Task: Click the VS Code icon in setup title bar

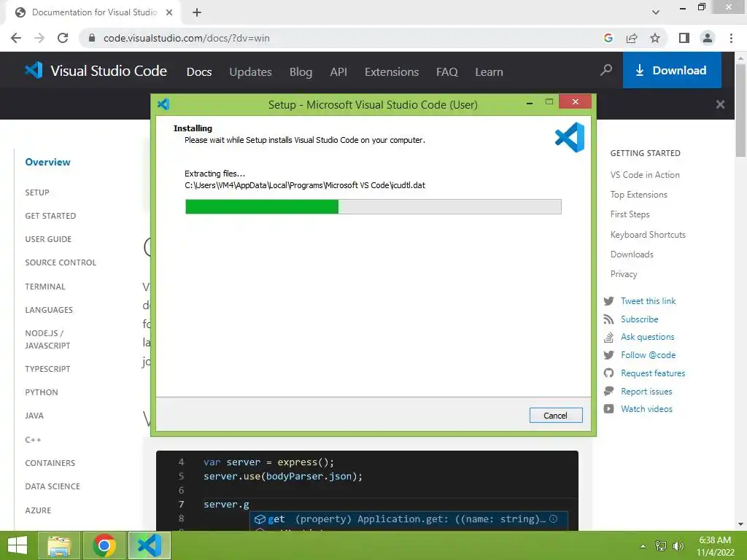Action: click(163, 104)
